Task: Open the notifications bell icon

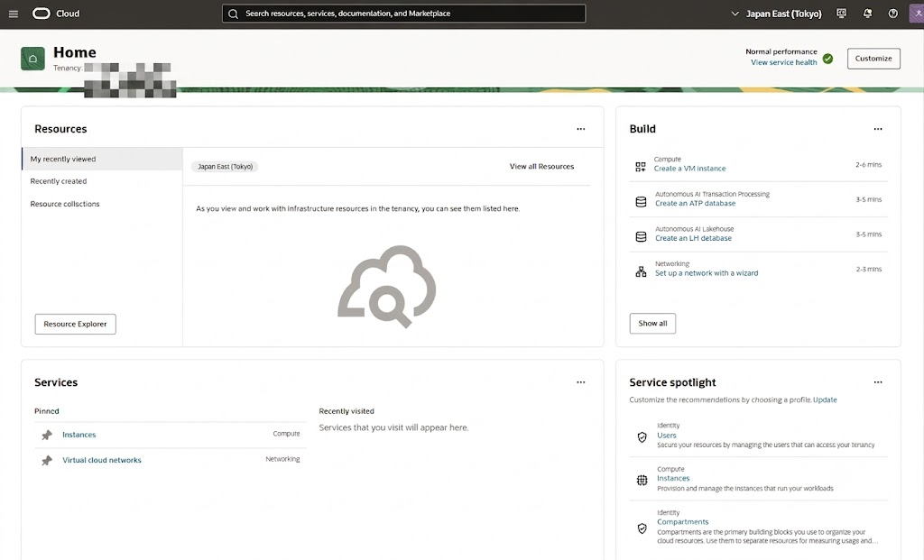Action: [x=867, y=14]
